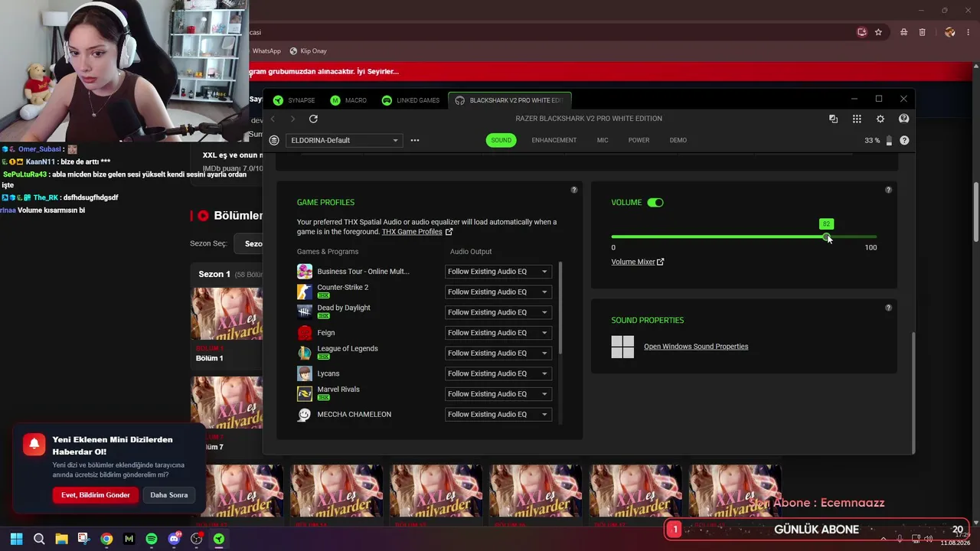This screenshot has width=980, height=551.
Task: Refresh the Razer Synapse page
Action: (313, 119)
